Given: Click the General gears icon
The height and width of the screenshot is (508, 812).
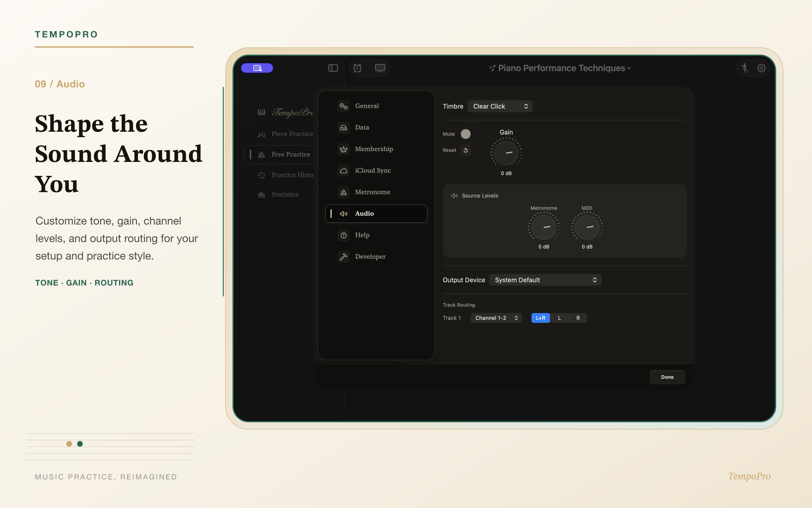Looking at the screenshot, I should [343, 106].
